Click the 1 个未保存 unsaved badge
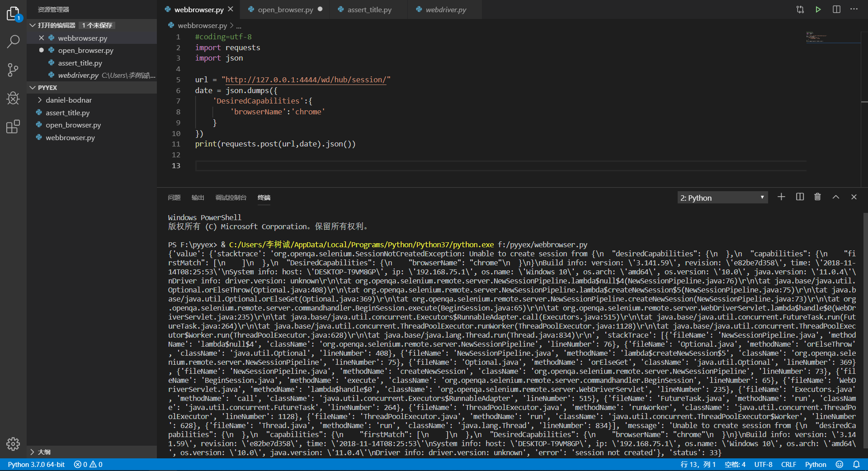Viewport: 868px width, 471px height. (x=97, y=25)
